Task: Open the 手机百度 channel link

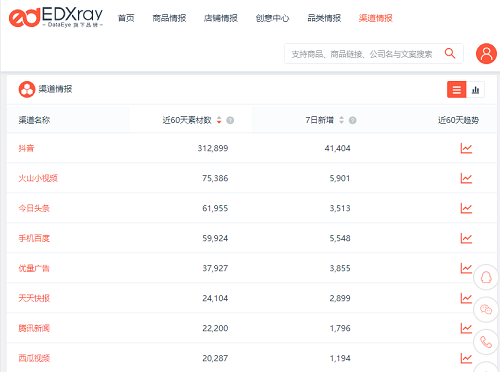Action: pos(34,238)
